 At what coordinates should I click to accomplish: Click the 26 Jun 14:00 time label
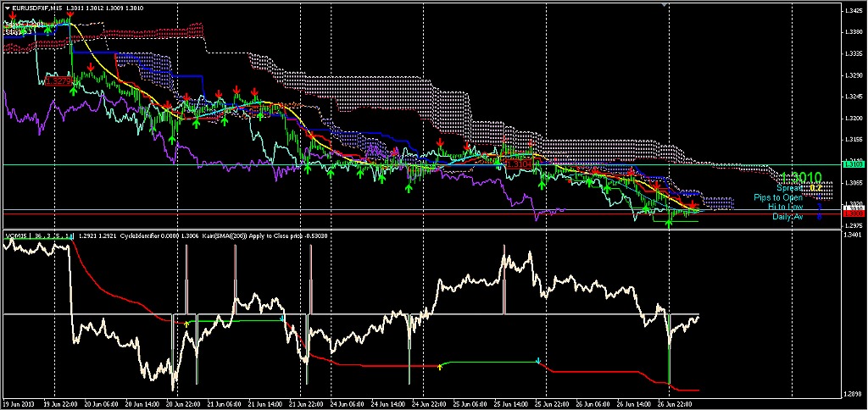point(635,404)
